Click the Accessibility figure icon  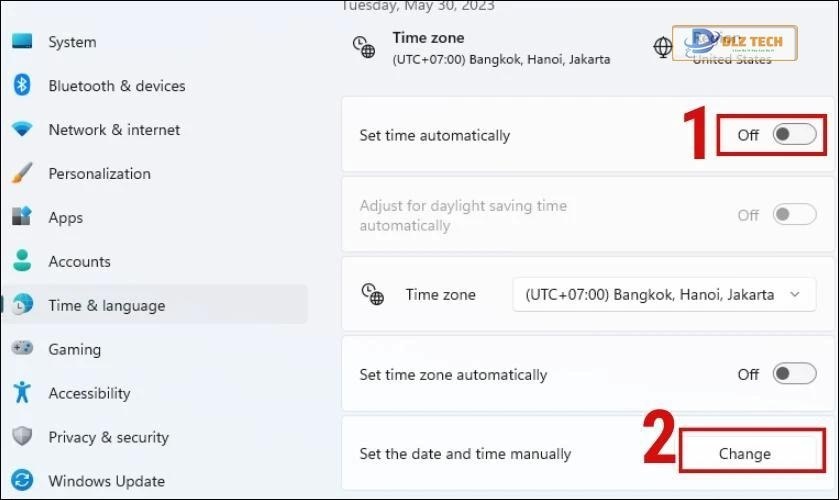[22, 393]
